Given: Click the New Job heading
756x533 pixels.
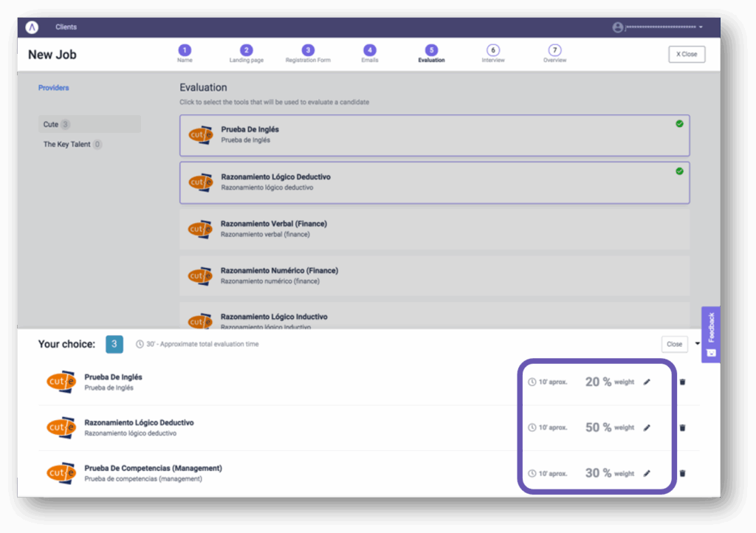Looking at the screenshot, I should coord(52,55).
